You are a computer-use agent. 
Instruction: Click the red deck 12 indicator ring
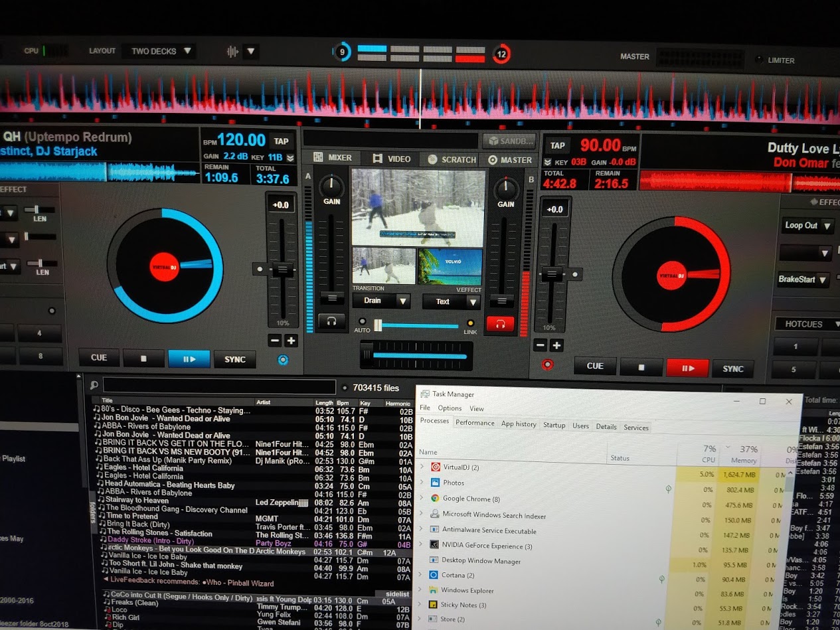point(501,54)
